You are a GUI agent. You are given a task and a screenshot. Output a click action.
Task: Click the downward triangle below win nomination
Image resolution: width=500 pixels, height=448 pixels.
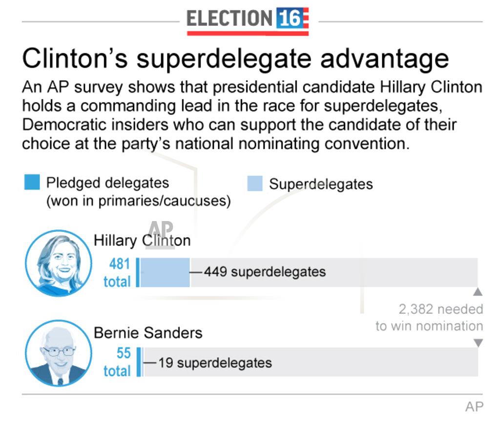[478, 343]
